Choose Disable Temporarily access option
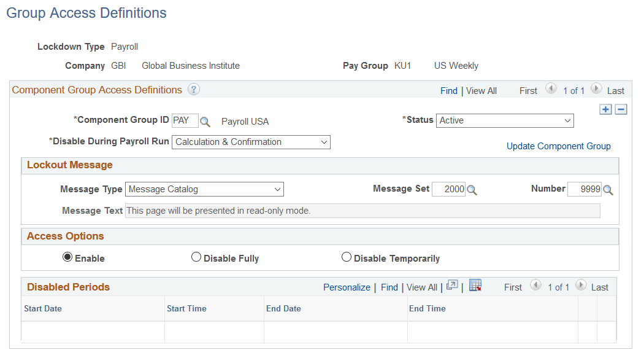 347,257
